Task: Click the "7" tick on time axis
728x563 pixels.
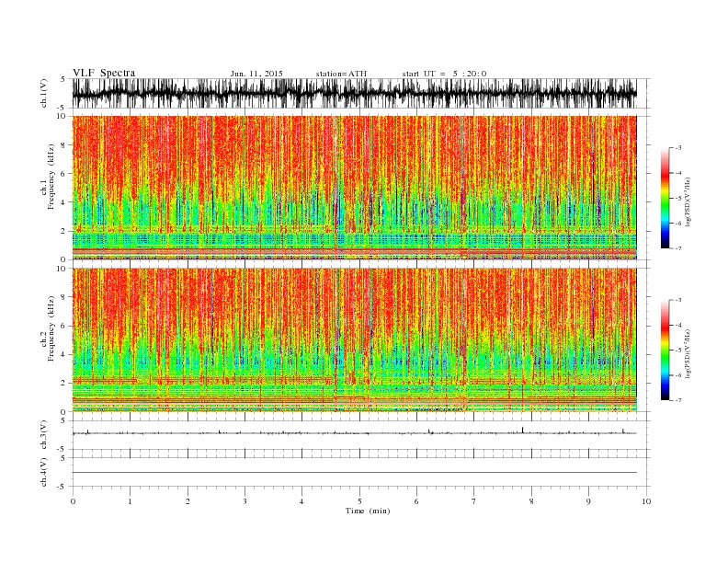Action: click(473, 501)
